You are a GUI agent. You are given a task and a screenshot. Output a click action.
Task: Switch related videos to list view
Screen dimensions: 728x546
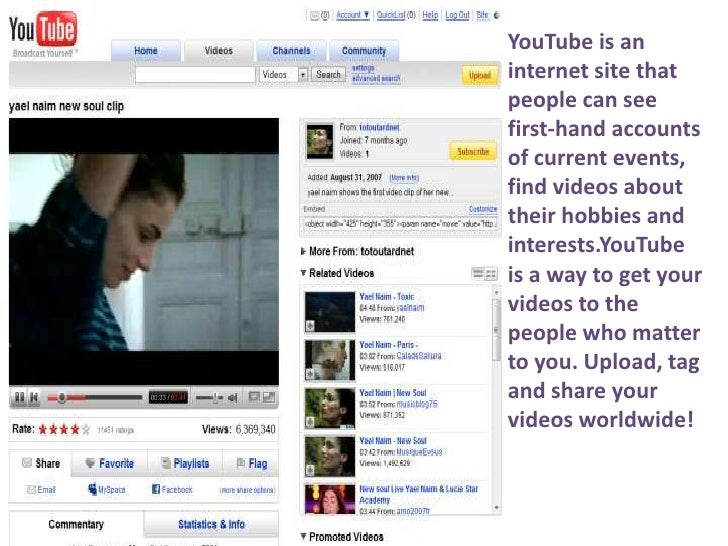tap(478, 274)
